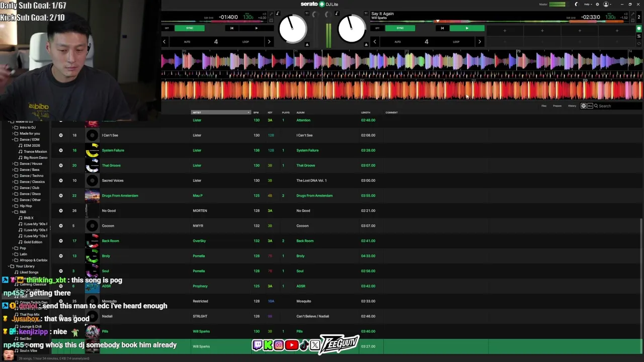The image size is (644, 362).
Task: Open the EDM 2026 playlist
Action: pos(32,146)
